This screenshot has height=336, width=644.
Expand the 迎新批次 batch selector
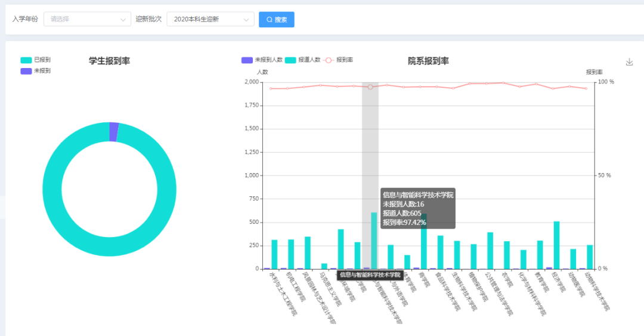click(x=210, y=19)
